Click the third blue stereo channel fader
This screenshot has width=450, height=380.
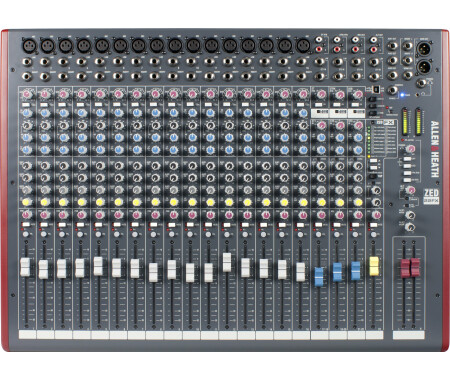pos(356,271)
